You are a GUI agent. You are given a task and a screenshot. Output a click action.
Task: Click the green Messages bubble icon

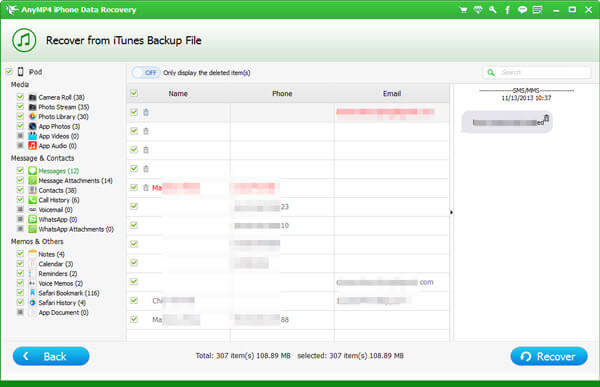tap(33, 171)
